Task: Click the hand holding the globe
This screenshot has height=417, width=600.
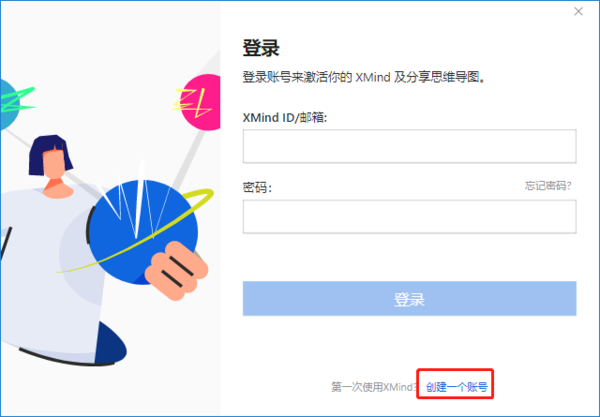Action: click(x=178, y=271)
